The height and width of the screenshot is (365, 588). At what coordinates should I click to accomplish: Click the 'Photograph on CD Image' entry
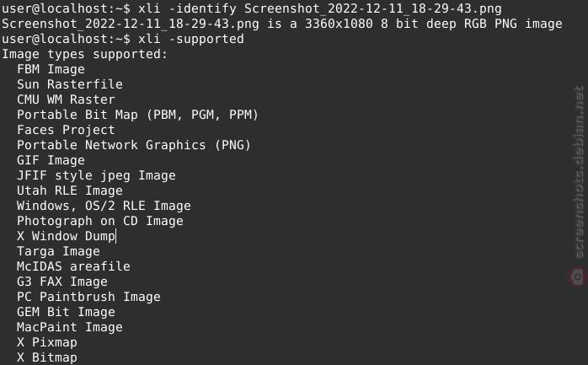coord(100,221)
